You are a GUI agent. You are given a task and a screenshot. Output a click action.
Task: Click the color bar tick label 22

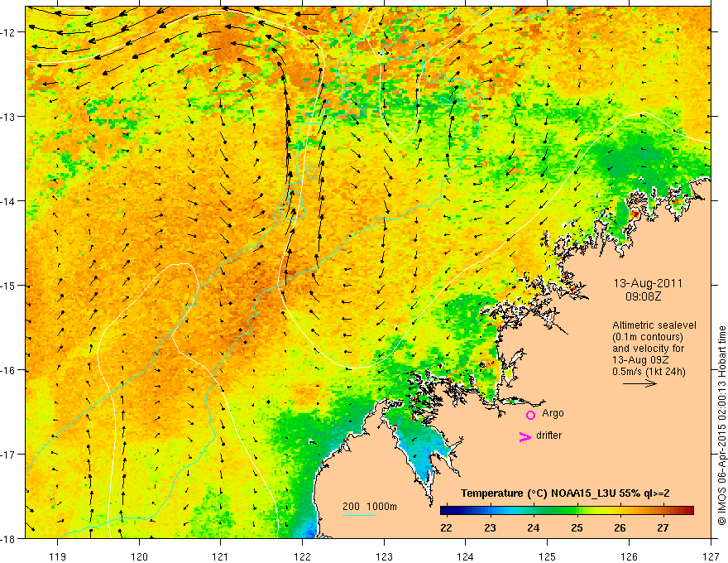pos(446,527)
